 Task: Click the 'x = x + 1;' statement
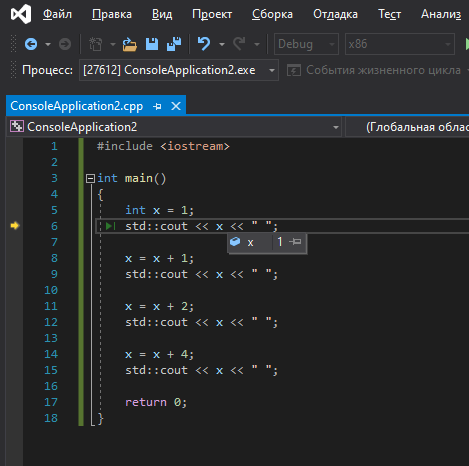click(159, 258)
